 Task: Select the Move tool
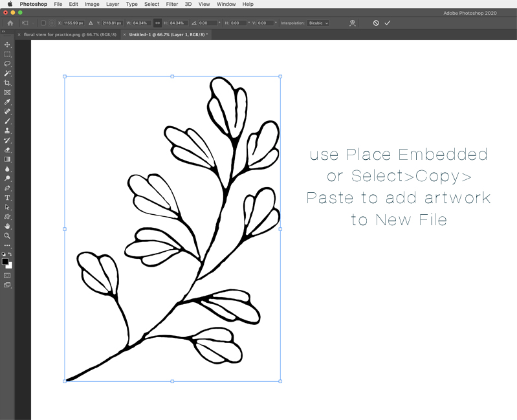point(8,45)
